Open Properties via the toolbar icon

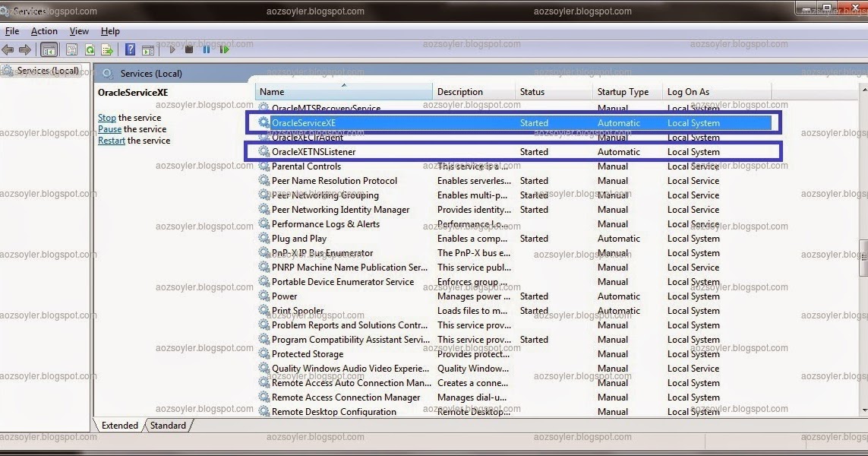pos(71,50)
